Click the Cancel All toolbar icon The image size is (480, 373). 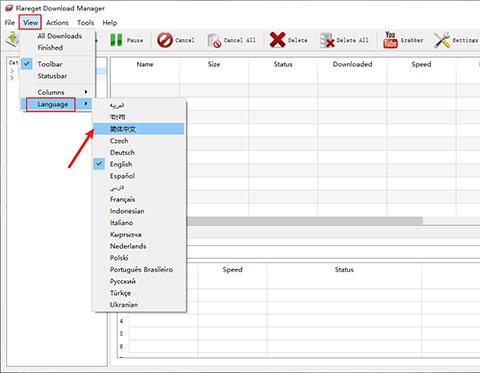214,40
